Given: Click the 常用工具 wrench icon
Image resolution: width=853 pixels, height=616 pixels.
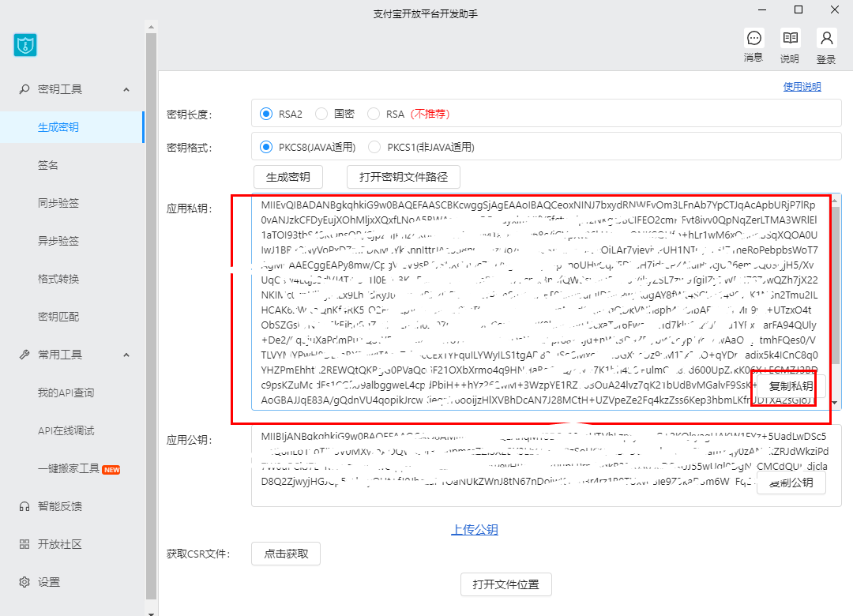Looking at the screenshot, I should pyautogui.click(x=24, y=355).
